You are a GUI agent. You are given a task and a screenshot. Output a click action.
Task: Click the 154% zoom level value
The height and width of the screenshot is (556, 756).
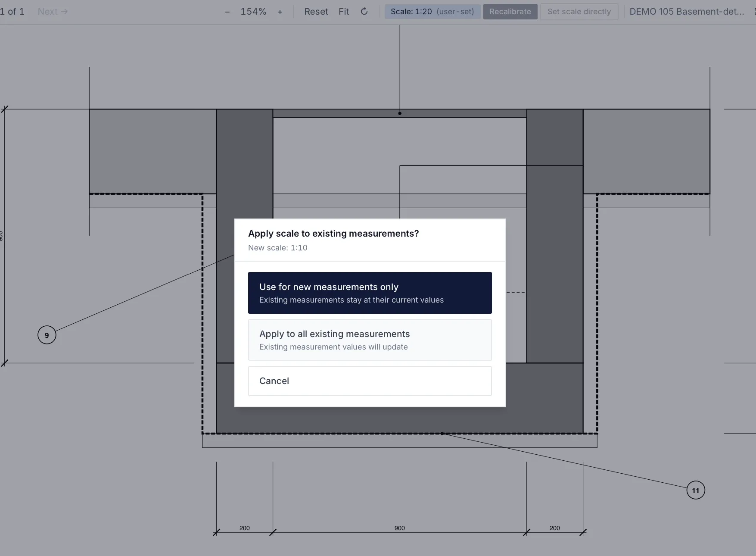(253, 12)
